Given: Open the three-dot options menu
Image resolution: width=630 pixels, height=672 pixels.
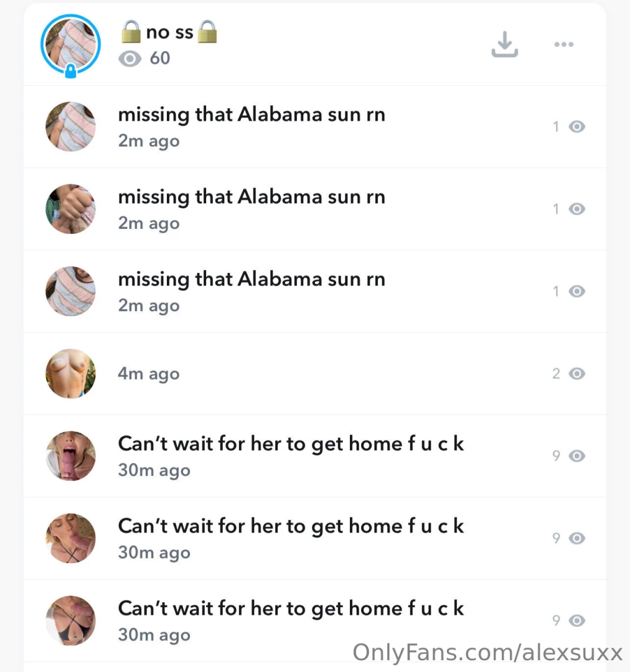Looking at the screenshot, I should (x=563, y=44).
